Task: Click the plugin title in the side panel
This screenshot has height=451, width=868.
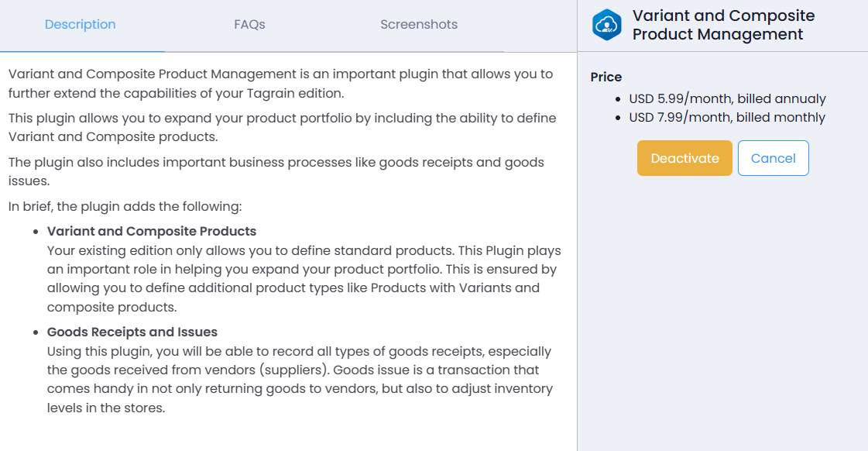Action: click(723, 25)
